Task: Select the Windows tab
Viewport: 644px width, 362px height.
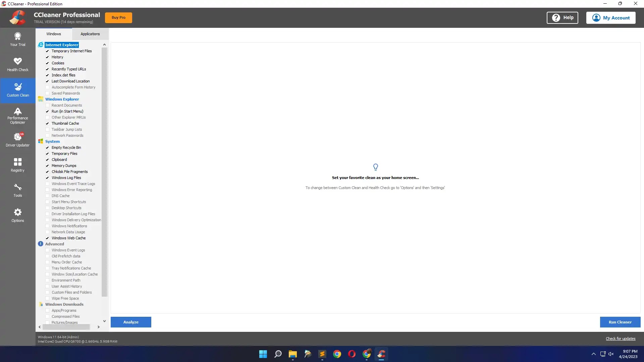Action: point(54,34)
